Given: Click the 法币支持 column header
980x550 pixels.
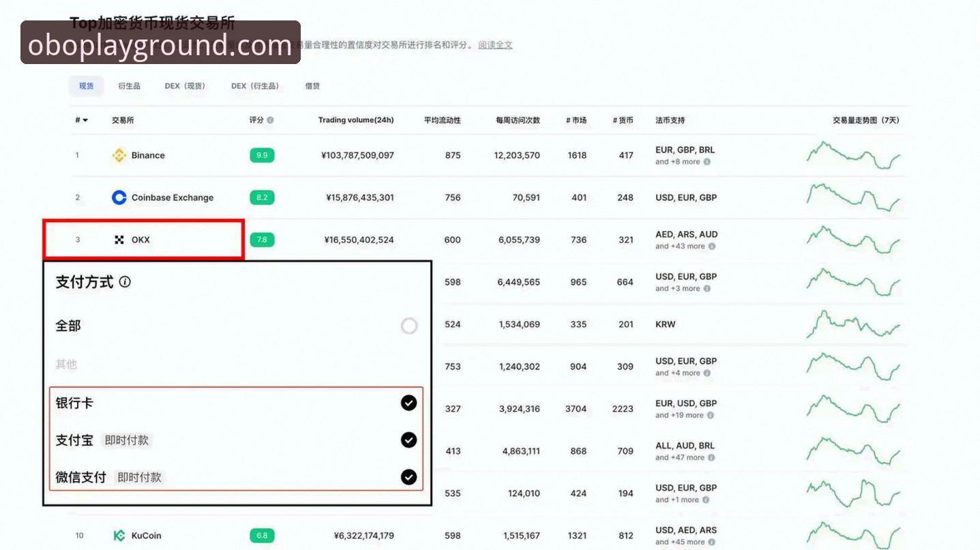Looking at the screenshot, I should [x=670, y=120].
